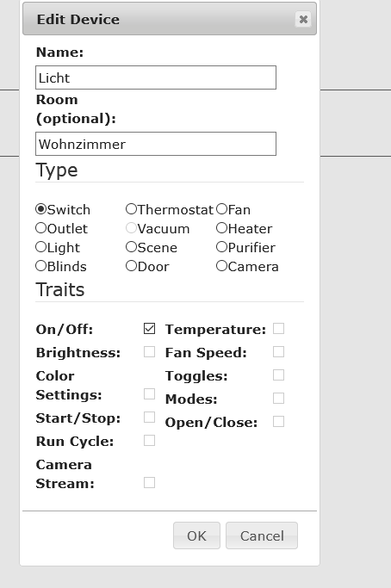Image resolution: width=391 pixels, height=588 pixels.
Task: Confirm changes with the OK button
Action: point(196,535)
